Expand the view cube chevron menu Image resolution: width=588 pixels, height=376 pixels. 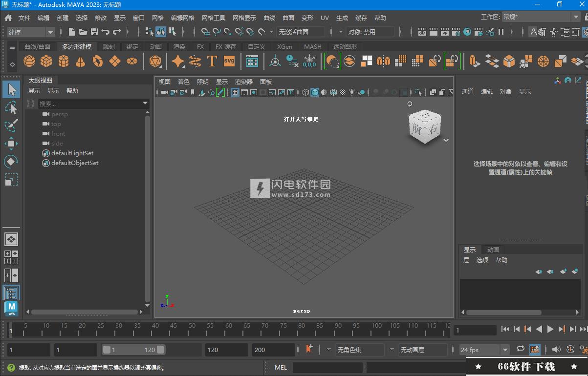(x=446, y=140)
